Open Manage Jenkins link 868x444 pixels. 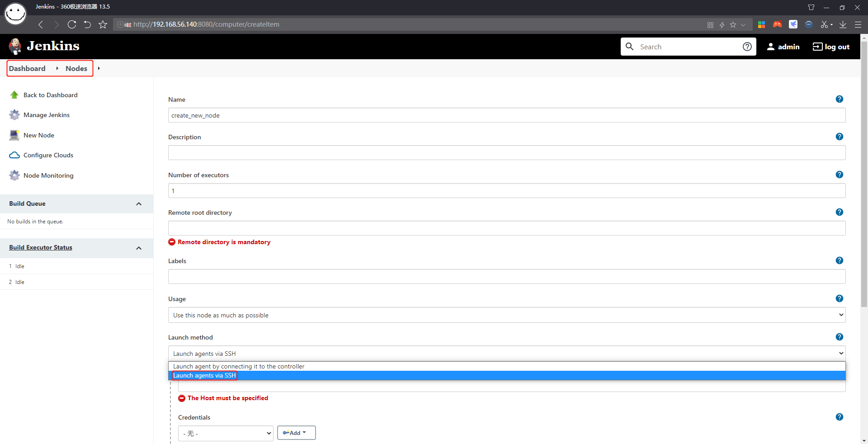(47, 115)
